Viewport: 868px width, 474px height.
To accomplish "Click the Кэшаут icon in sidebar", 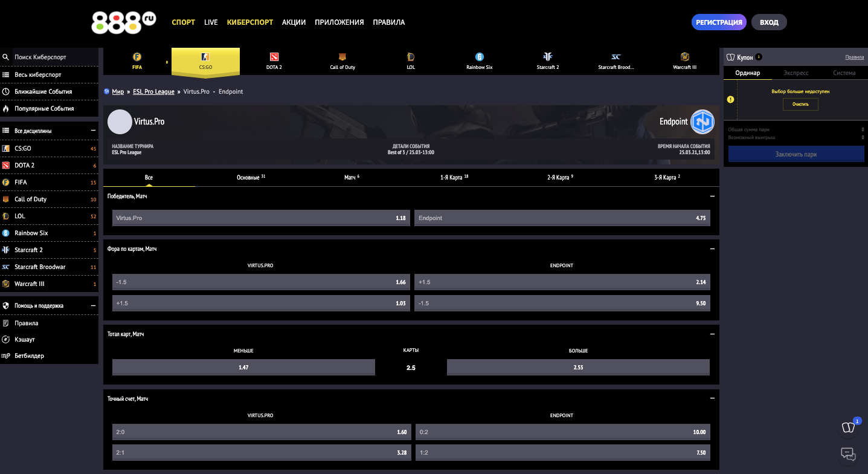I will [6, 340].
